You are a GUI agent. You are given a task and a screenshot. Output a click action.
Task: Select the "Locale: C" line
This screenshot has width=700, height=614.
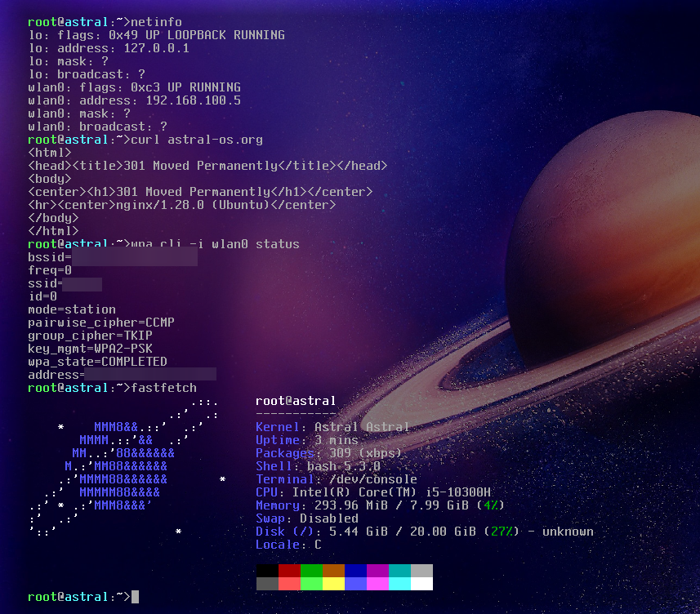coord(288,545)
